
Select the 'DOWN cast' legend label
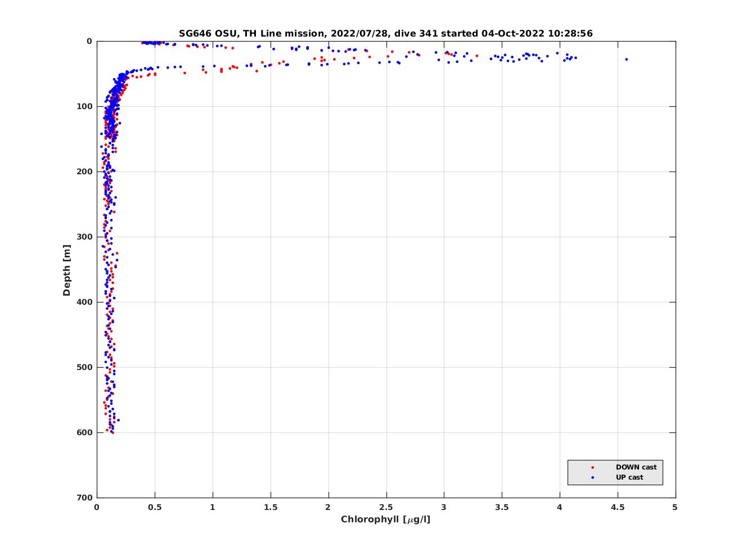click(x=636, y=467)
